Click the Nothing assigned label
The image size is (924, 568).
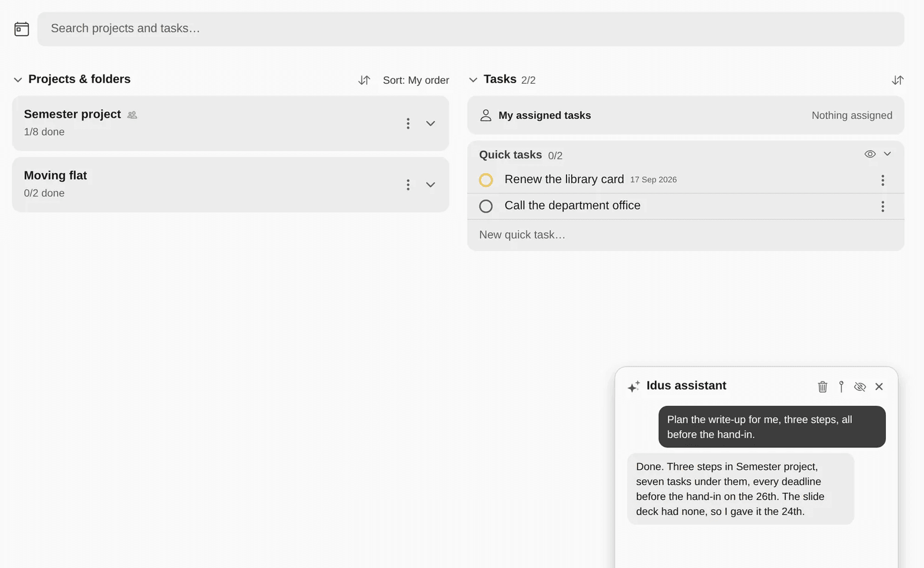852,115
